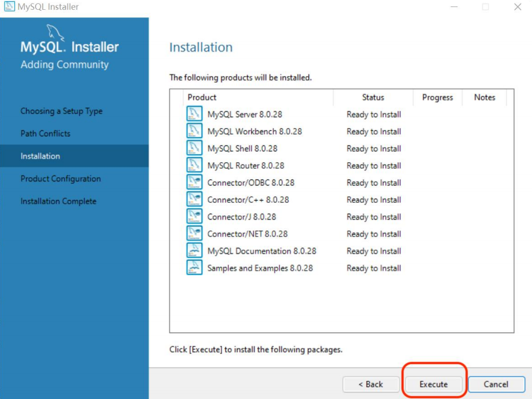This screenshot has height=399, width=532.
Task: Click the Connector/ODBC 8.0.28 icon
Action: tap(194, 182)
